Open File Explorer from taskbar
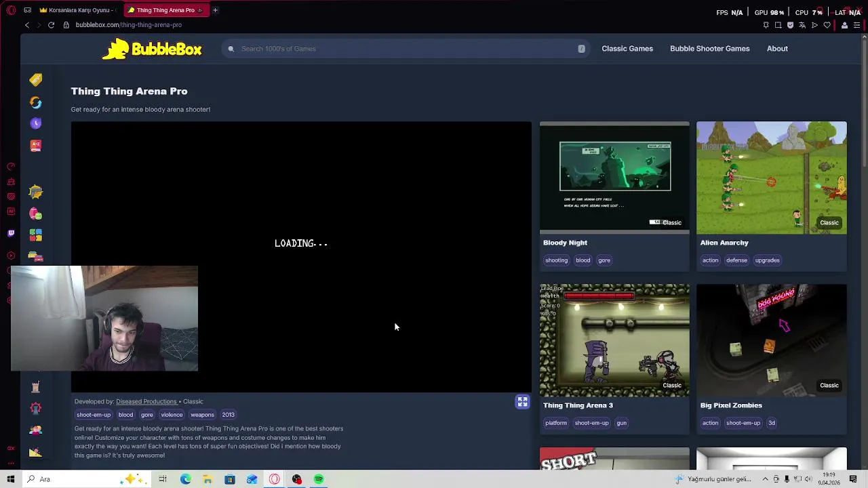Viewport: 868px width, 488px height. 208,479
